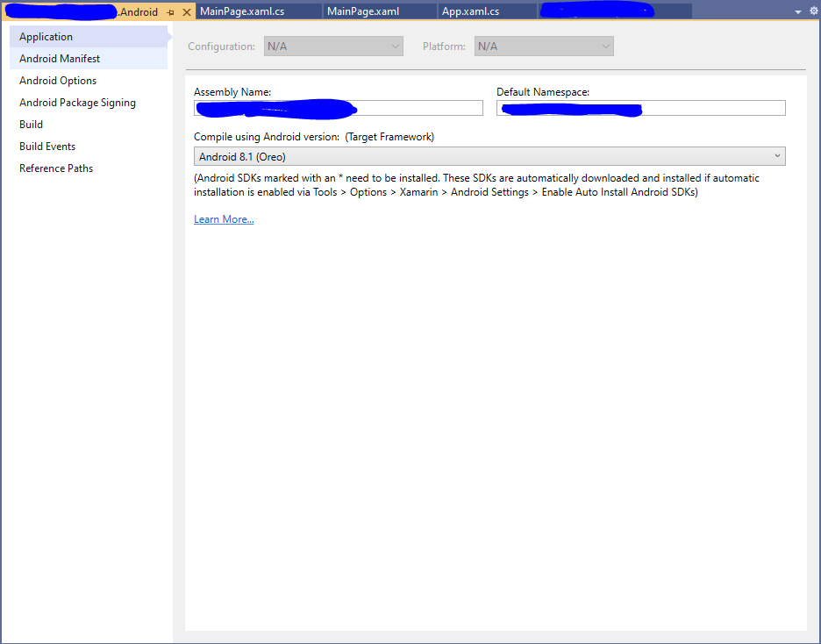821x644 pixels.
Task: Follow the Learn More link
Action: tap(224, 219)
